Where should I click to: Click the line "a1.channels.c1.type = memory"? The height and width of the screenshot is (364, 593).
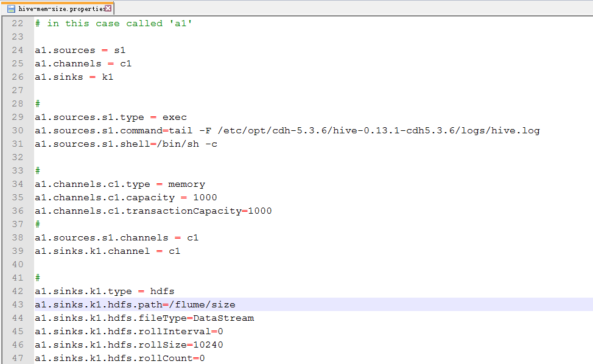(x=120, y=184)
